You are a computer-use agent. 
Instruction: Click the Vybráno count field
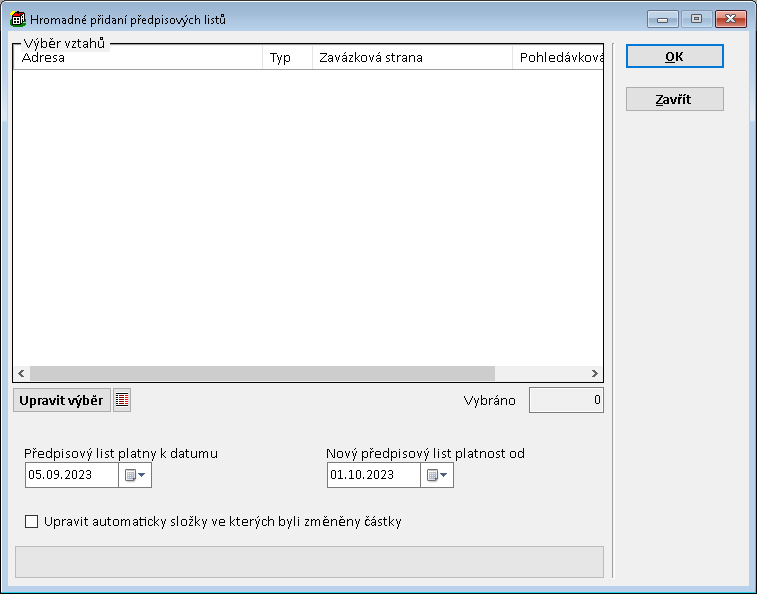coord(566,400)
